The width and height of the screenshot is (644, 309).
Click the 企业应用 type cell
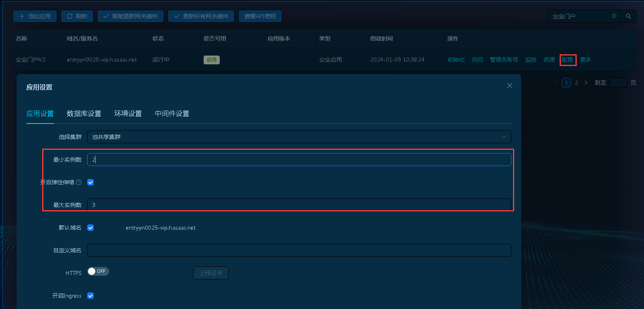tap(331, 60)
